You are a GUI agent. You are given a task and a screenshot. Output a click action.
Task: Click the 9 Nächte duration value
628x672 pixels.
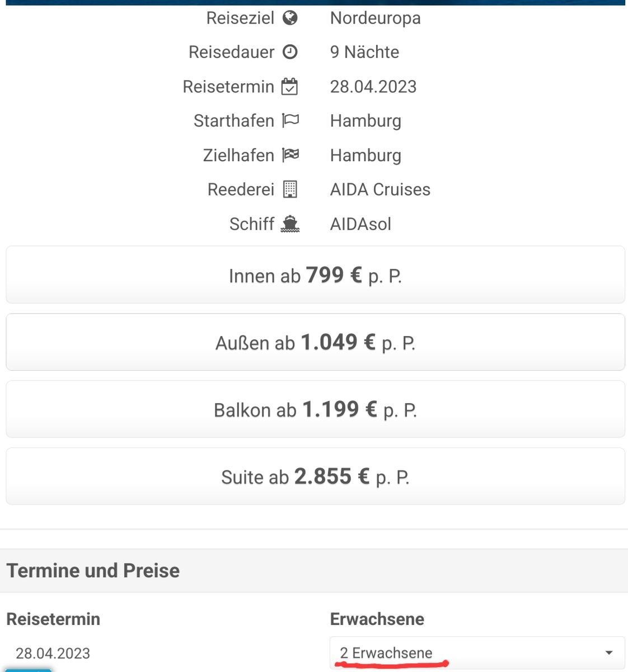(364, 52)
